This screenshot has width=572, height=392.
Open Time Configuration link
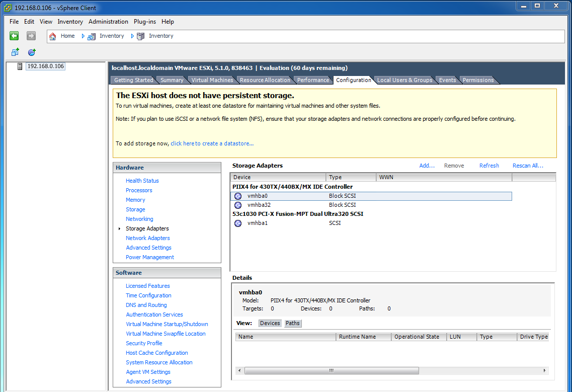point(148,295)
